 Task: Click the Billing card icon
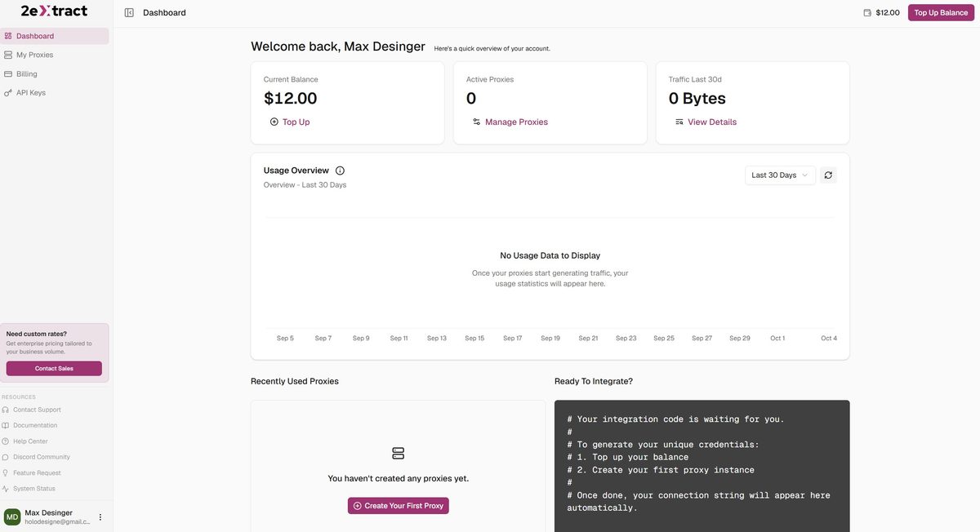pos(8,73)
